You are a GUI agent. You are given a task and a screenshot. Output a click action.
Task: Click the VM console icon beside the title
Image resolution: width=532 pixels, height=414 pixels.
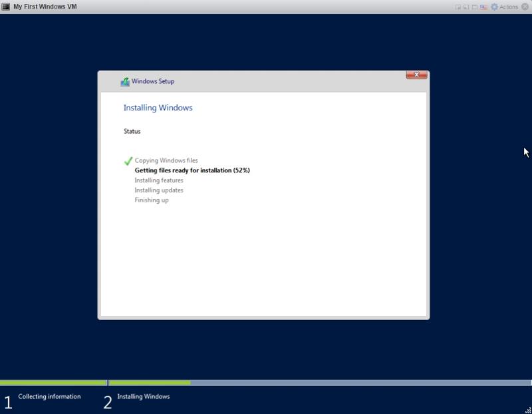tap(5, 7)
